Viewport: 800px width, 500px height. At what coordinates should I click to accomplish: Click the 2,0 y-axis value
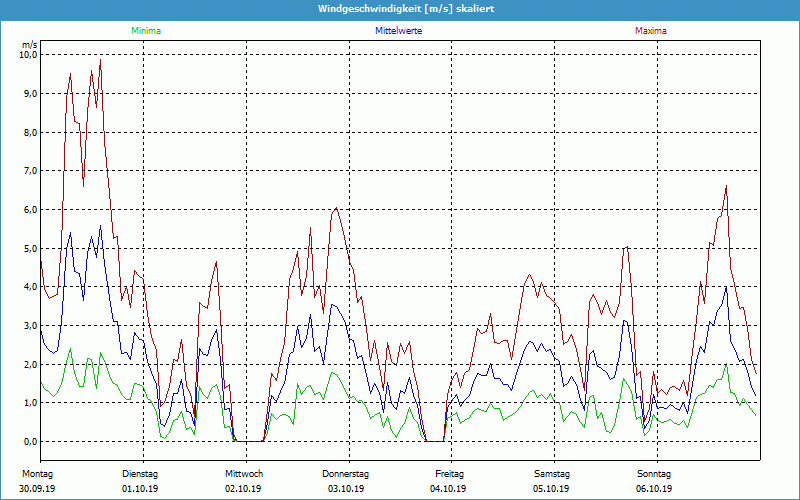click(31, 364)
